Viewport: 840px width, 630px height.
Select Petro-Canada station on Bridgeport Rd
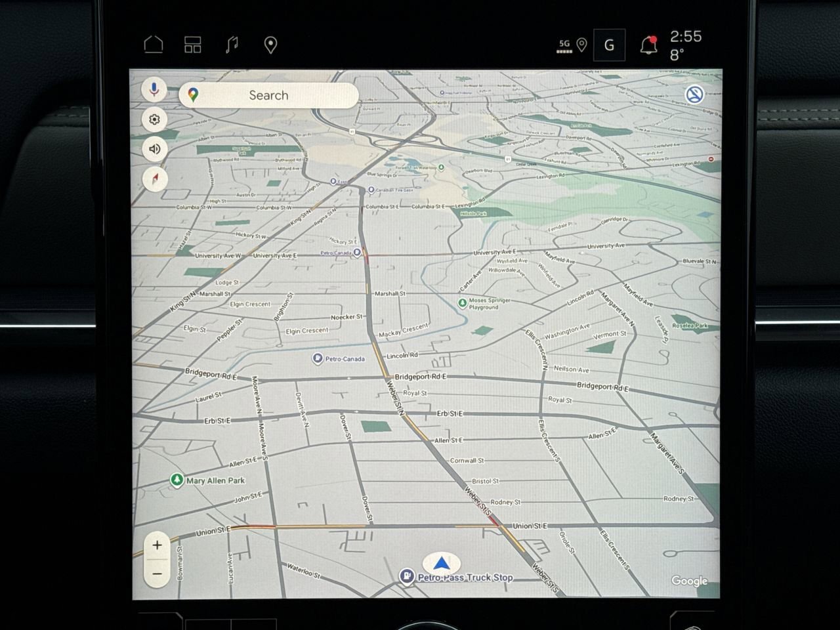point(318,358)
